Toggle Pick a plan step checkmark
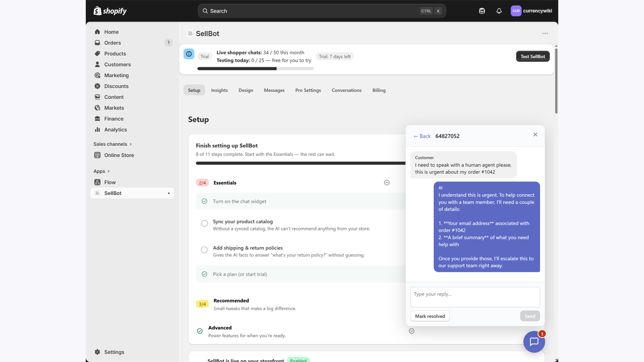The height and width of the screenshot is (362, 644). 204,274
